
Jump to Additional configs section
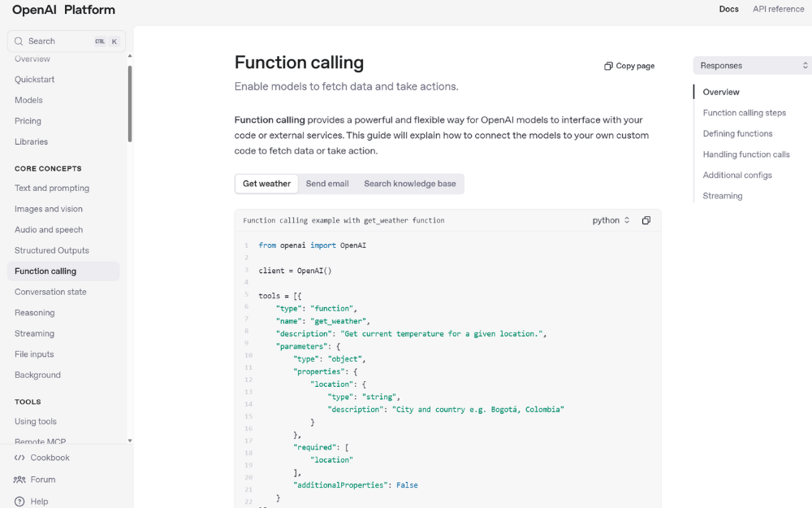(737, 176)
